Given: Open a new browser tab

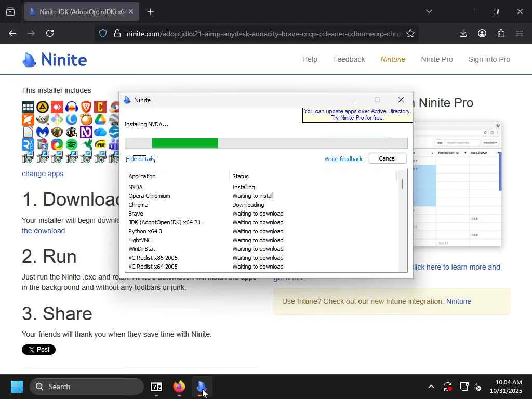Looking at the screenshot, I should [x=151, y=12].
